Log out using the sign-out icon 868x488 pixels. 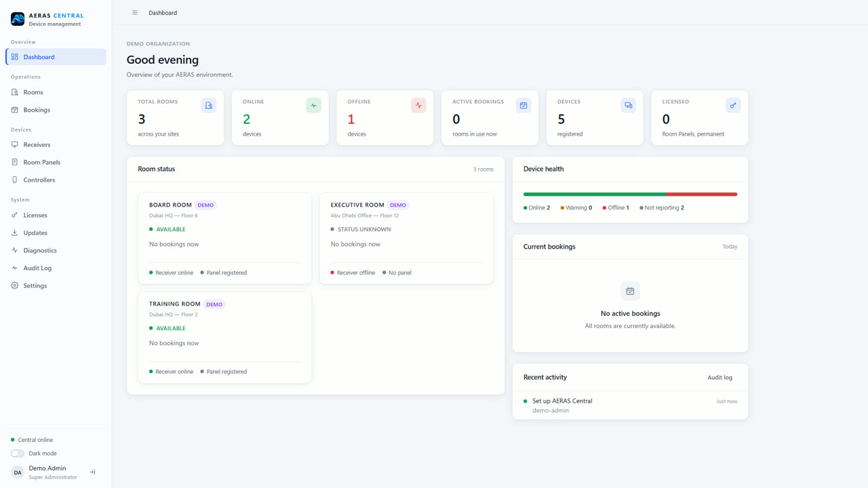click(93, 472)
